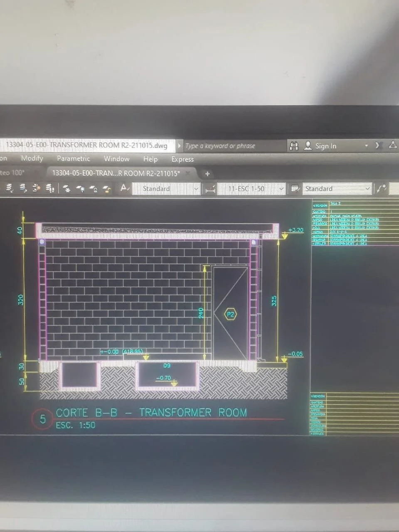399x532 pixels.
Task: Expand the small arrow next to Sign In
Action: click(366, 145)
